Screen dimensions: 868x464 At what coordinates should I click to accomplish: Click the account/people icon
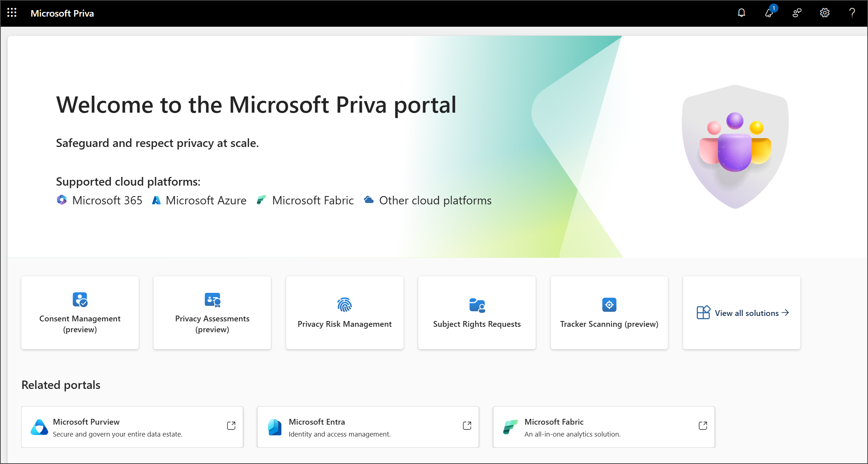[x=796, y=13]
